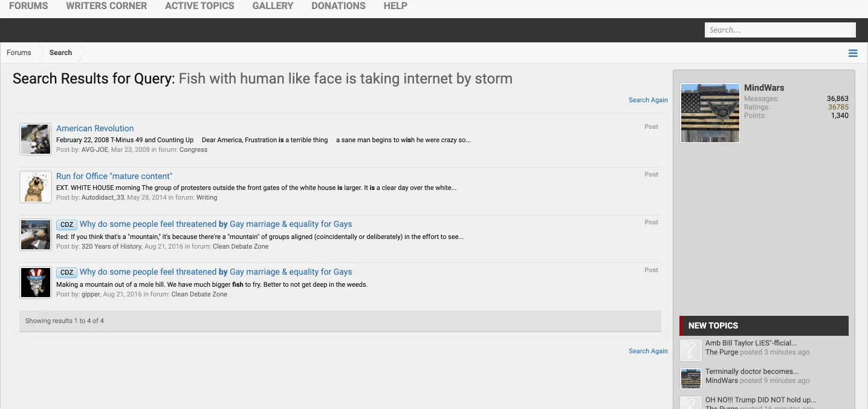The height and width of the screenshot is (409, 868).
Task: Click the 36785 ratings count
Action: tap(838, 107)
